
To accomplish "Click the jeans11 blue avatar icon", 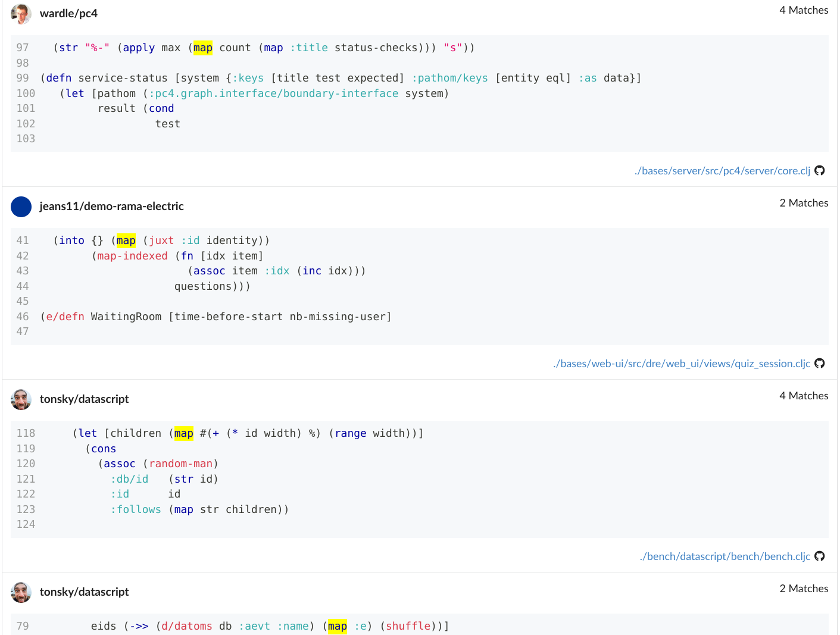I will (21, 207).
